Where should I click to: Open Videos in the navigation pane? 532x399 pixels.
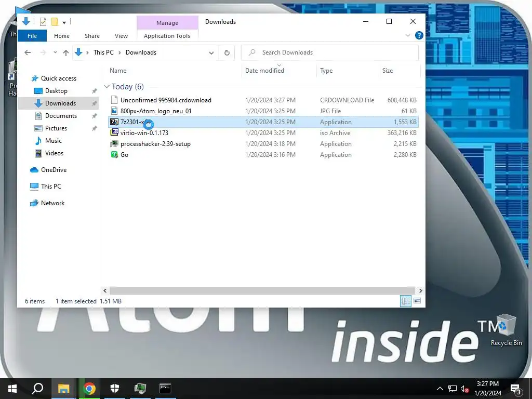click(54, 153)
